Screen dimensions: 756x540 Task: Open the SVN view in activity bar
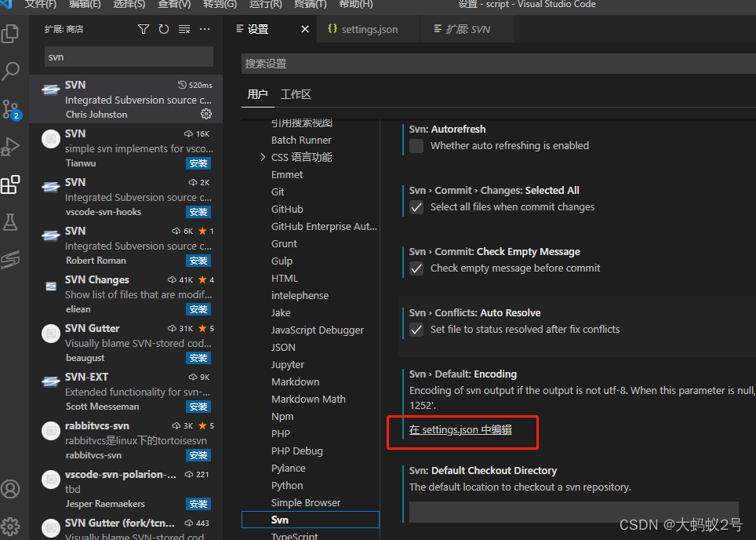10,260
